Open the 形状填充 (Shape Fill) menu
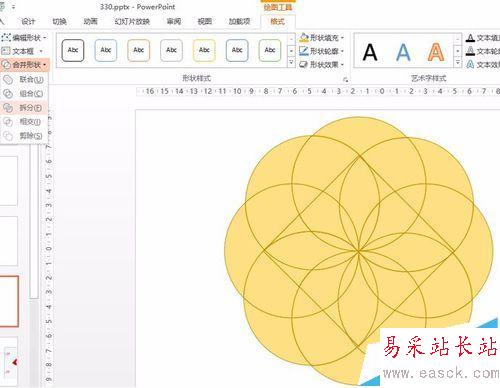500x388 pixels. [x=321, y=38]
